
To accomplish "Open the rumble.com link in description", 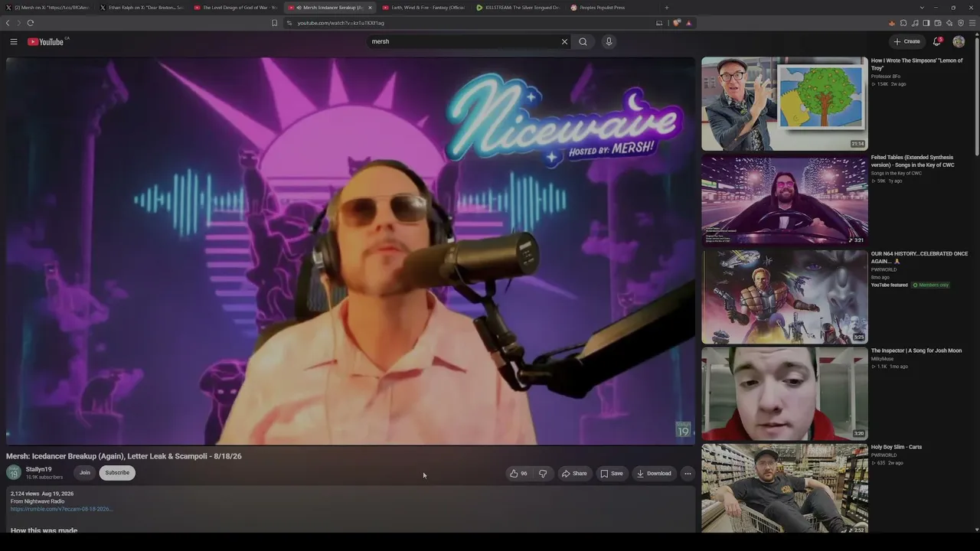I will [x=61, y=509].
